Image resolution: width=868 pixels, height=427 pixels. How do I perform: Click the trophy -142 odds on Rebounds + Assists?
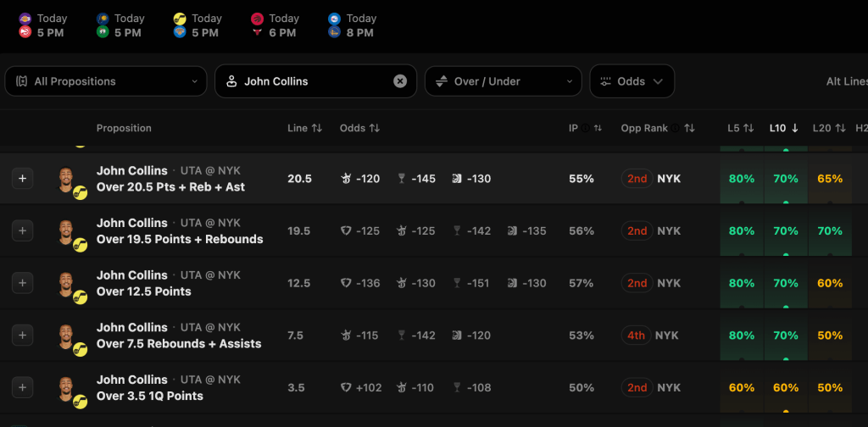[416, 335]
